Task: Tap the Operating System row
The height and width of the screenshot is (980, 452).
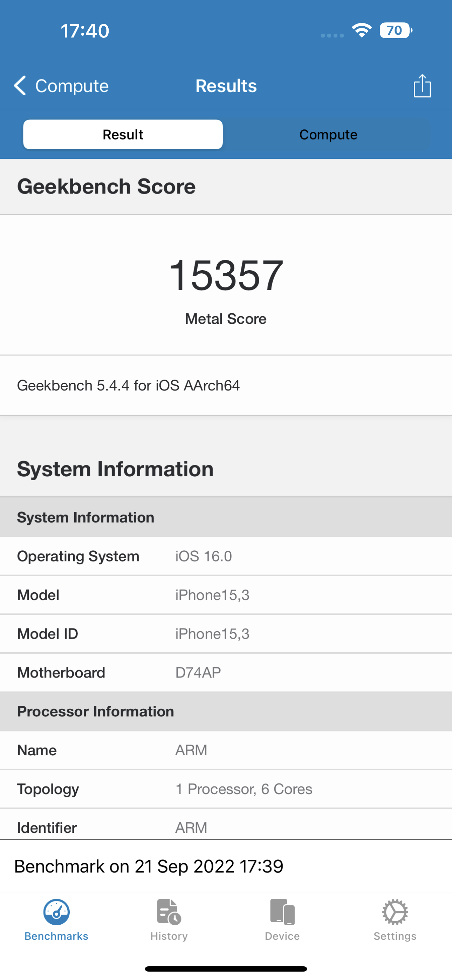Action: tap(226, 556)
